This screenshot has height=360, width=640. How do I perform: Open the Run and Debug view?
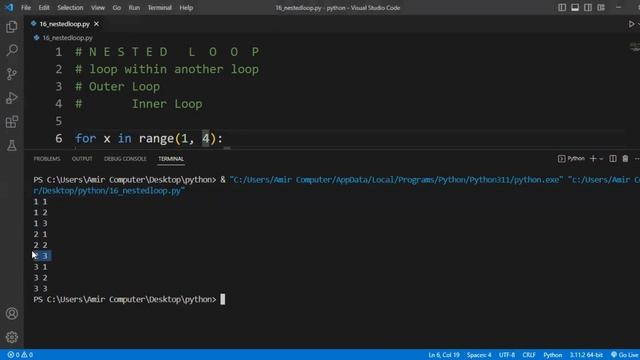(12, 98)
